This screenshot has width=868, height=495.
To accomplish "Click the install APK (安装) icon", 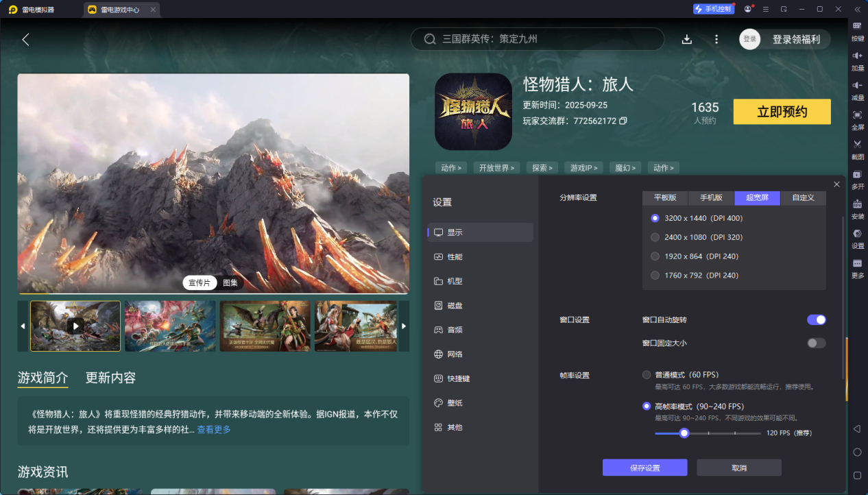I will pyautogui.click(x=857, y=204).
